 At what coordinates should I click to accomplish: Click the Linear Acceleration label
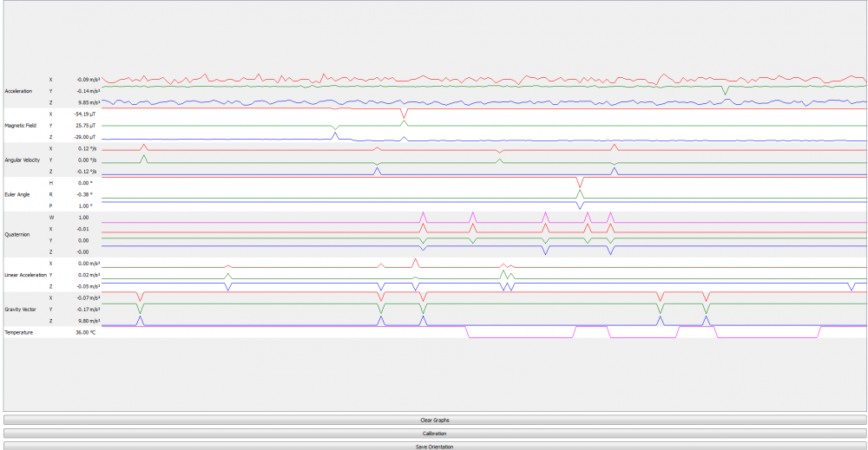coord(24,275)
